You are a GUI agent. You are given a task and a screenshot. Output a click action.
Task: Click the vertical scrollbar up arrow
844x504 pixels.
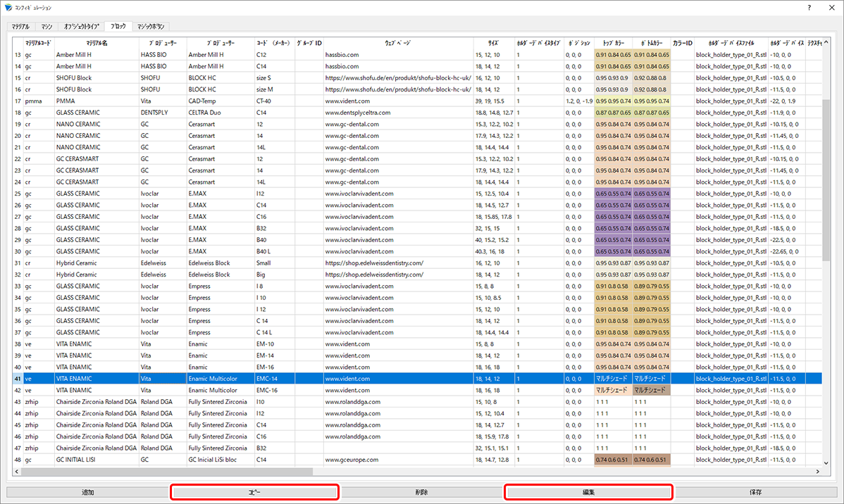point(826,42)
